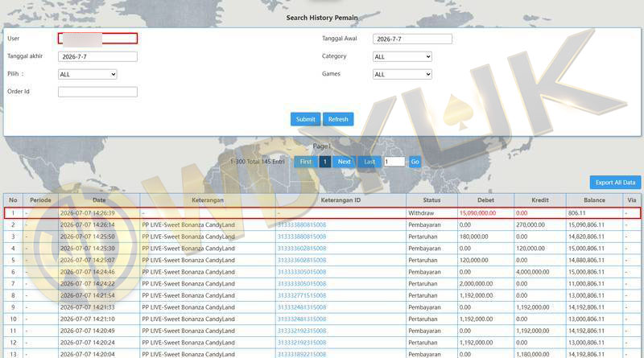The image size is (644, 358).
Task: Open the Keterangan ID link in row 5
Action: [302, 261]
